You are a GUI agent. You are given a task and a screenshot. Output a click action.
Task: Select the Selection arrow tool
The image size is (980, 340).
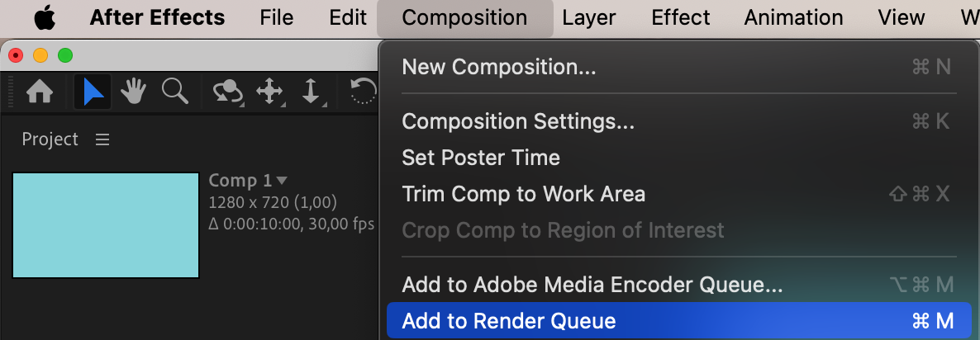pos(92,92)
